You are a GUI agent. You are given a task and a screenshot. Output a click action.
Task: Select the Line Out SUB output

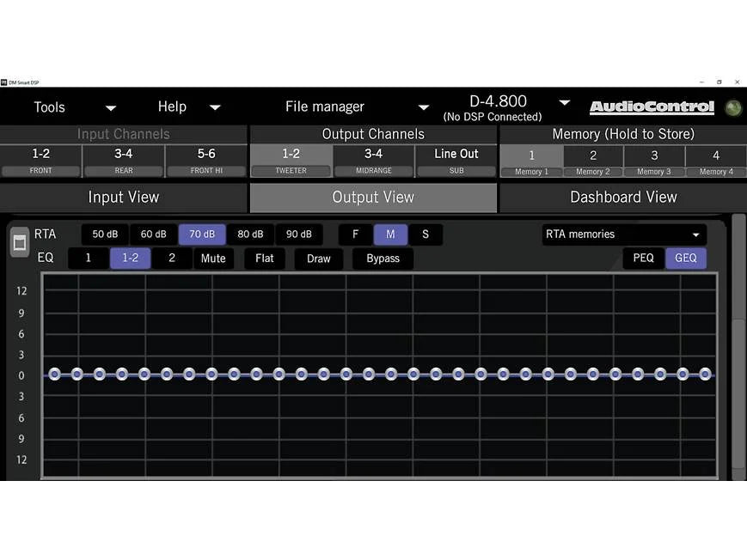click(x=456, y=161)
